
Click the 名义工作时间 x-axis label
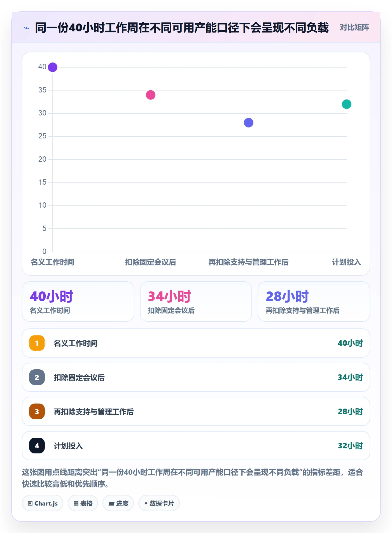(53, 262)
